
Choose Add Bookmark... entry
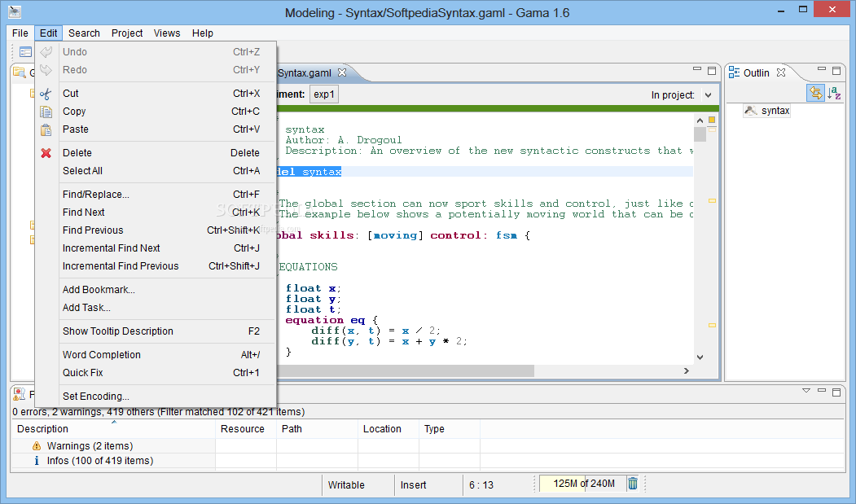coord(156,290)
